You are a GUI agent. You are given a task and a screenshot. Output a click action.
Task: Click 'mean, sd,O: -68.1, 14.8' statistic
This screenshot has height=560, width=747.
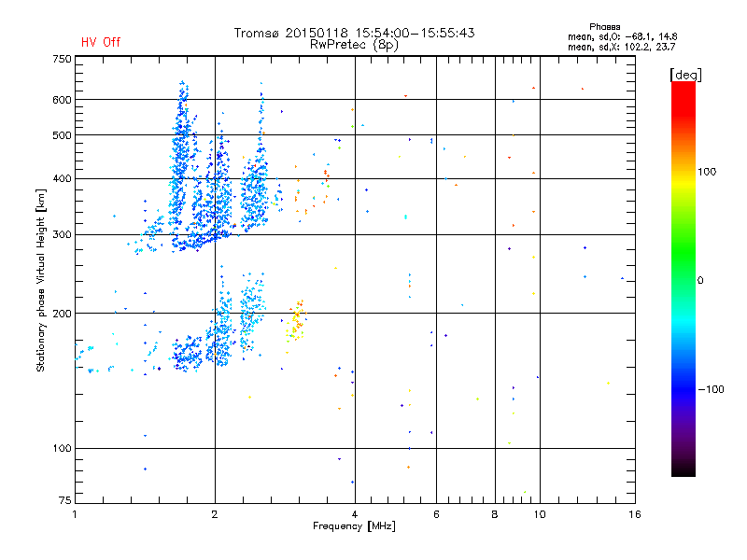point(622,36)
